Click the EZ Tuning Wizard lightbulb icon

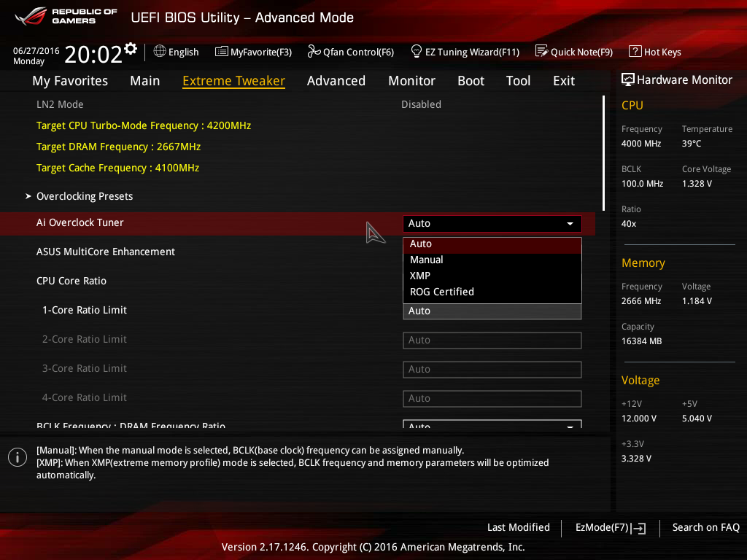pyautogui.click(x=417, y=51)
